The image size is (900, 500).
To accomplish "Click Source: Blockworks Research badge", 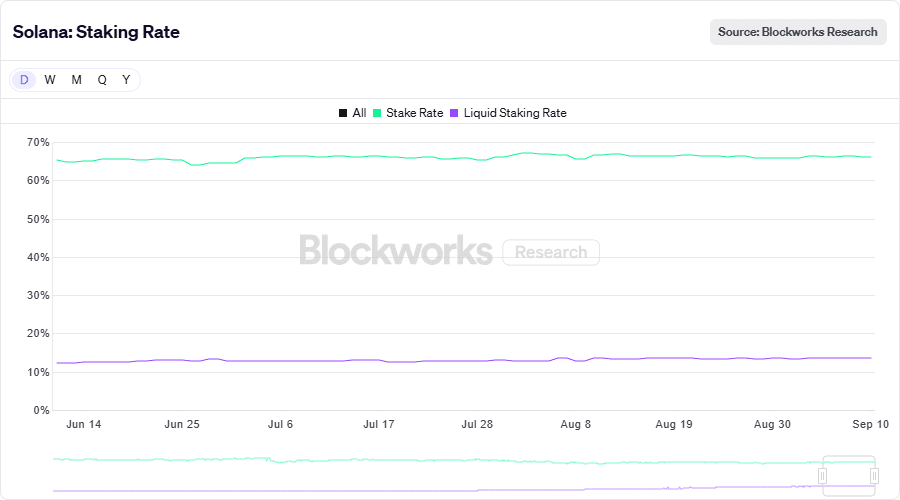I will [798, 32].
